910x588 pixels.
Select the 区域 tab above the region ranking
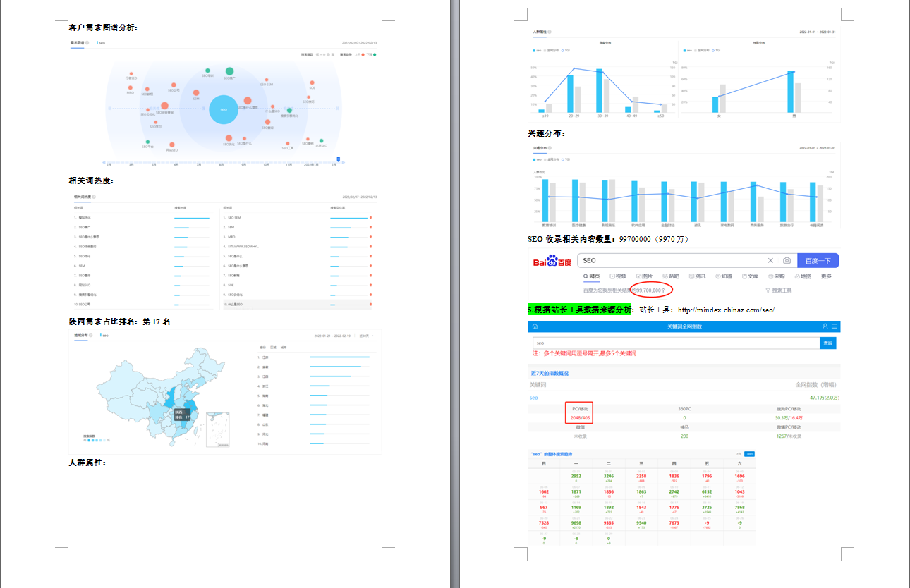[x=273, y=348]
